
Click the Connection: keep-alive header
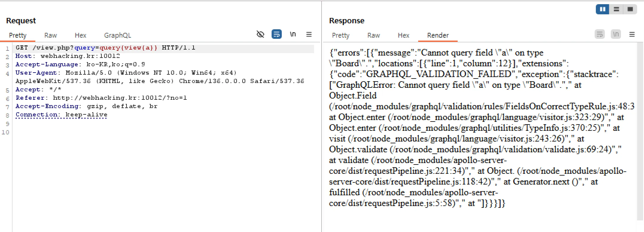coord(61,115)
